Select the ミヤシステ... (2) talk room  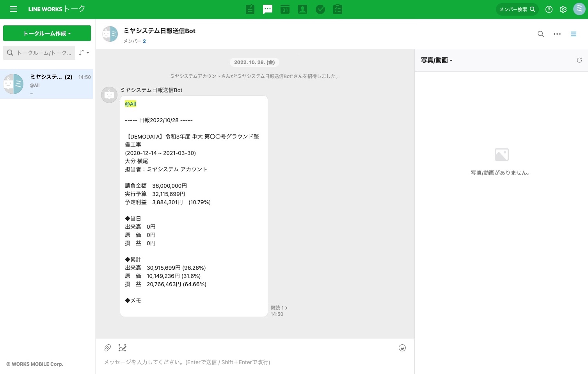46,84
